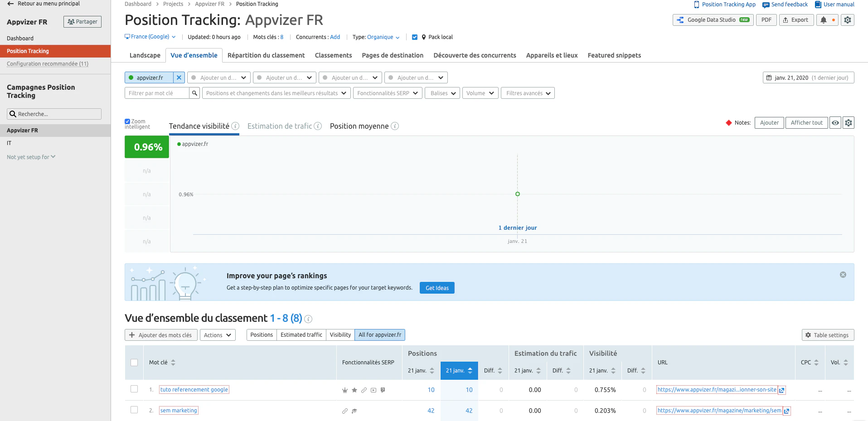Click the notes settings gear icon
Image resolution: width=868 pixels, height=421 pixels.
[x=849, y=123]
